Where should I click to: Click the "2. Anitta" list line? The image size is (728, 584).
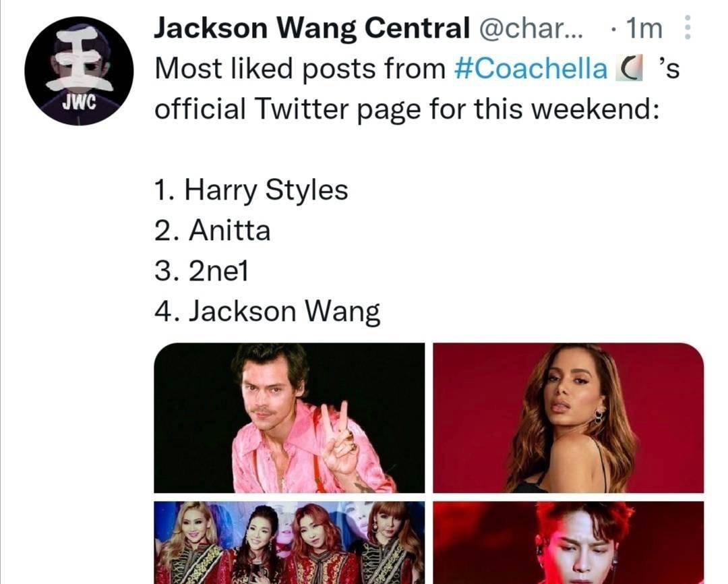pyautogui.click(x=212, y=231)
